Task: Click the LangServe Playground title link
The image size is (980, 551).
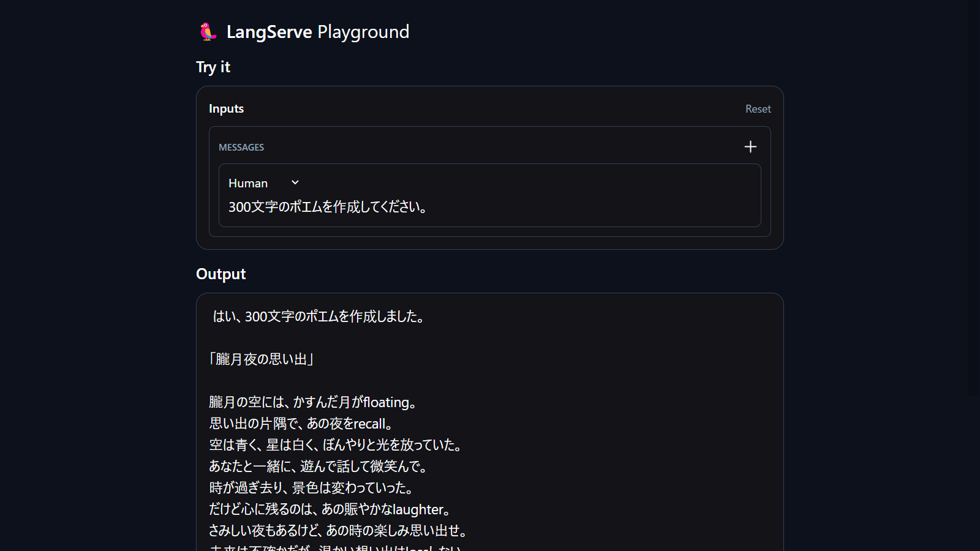Action: [x=317, y=32]
